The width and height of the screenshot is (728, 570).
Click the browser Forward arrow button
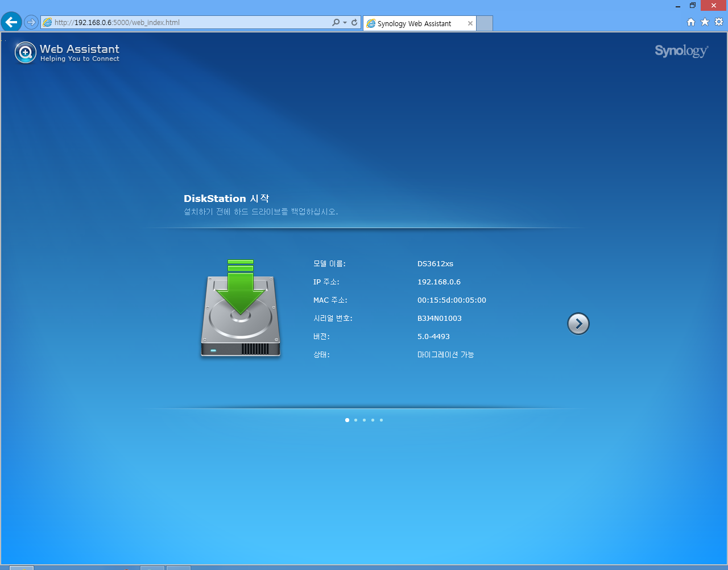click(31, 22)
